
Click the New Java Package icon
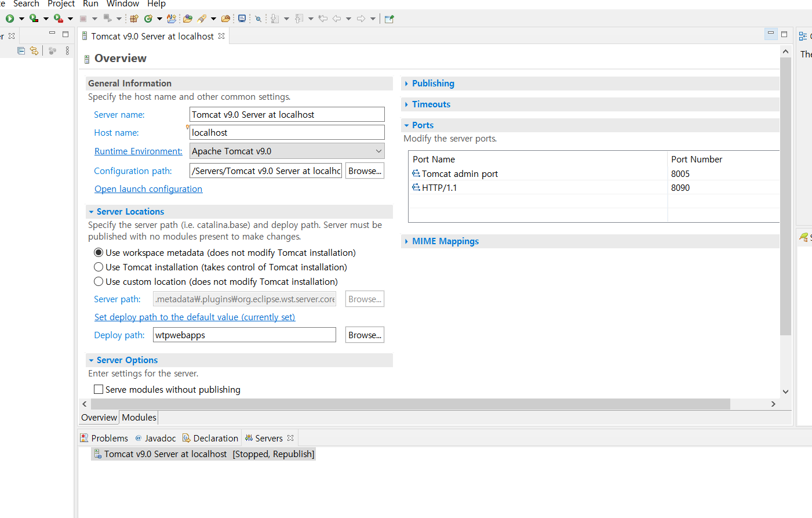coord(134,19)
